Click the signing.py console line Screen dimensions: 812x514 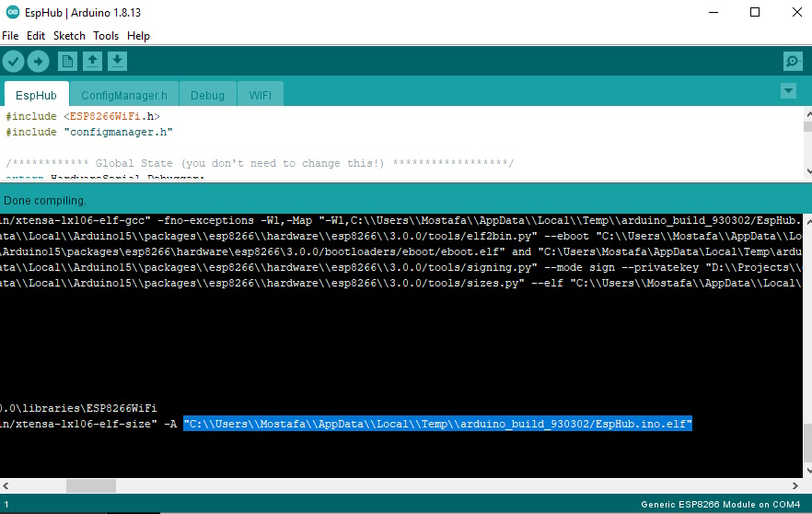[x=400, y=267]
